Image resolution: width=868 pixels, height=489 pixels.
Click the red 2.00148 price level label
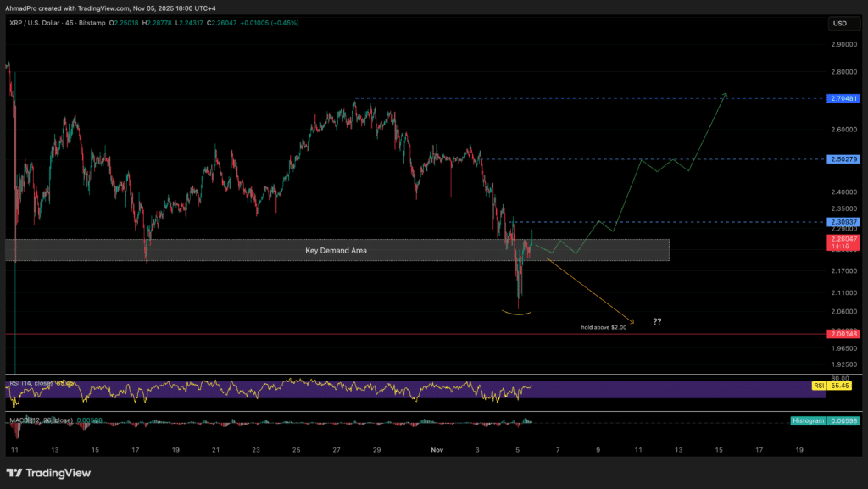[x=843, y=335]
